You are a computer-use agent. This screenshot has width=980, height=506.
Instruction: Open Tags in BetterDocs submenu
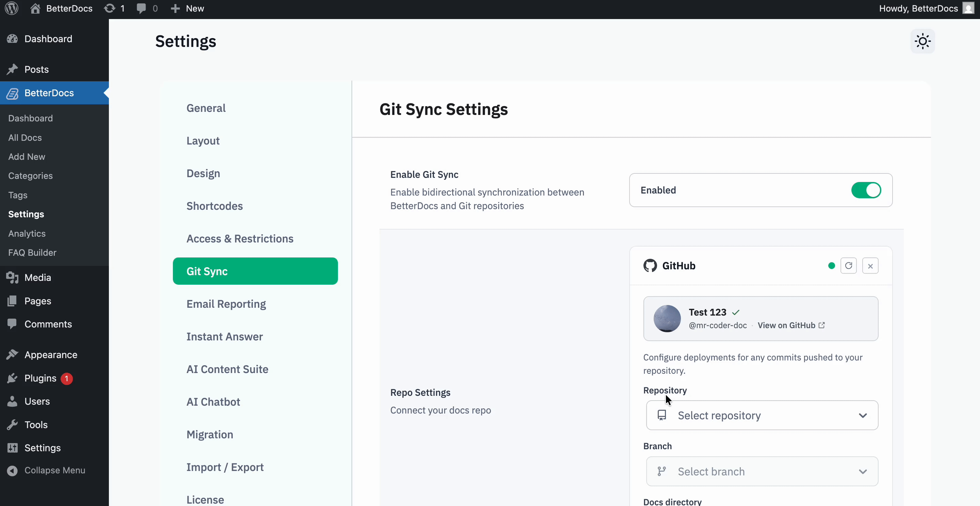(x=18, y=195)
